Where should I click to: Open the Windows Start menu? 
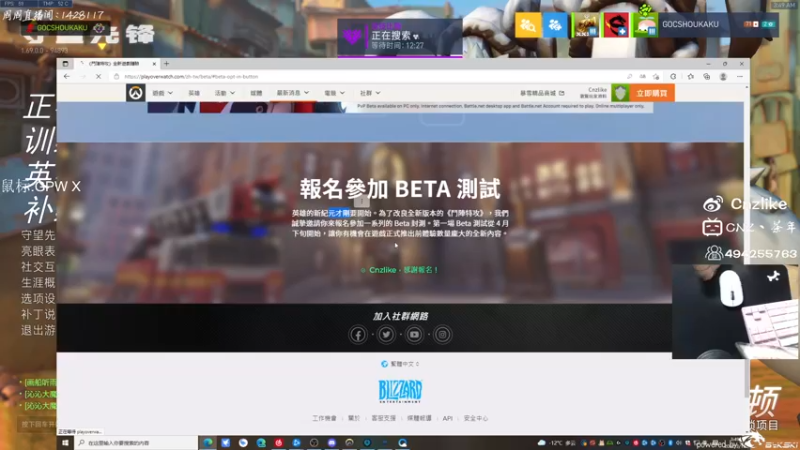[65, 443]
